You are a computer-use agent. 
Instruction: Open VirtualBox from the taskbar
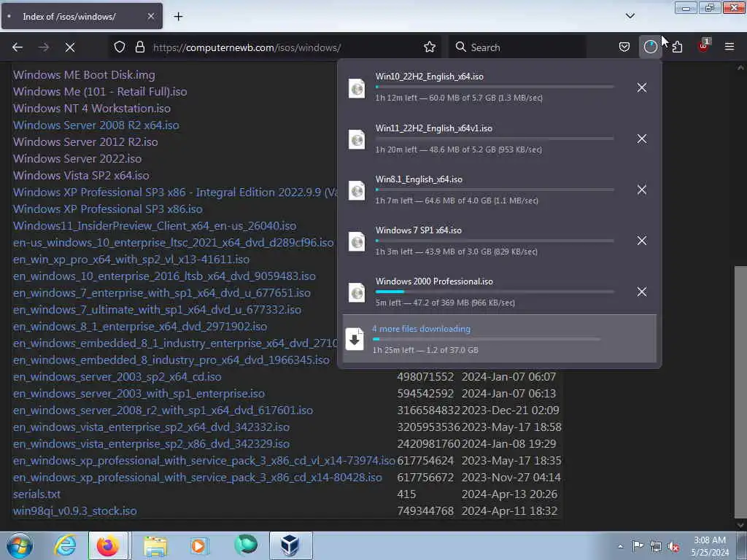click(x=290, y=545)
